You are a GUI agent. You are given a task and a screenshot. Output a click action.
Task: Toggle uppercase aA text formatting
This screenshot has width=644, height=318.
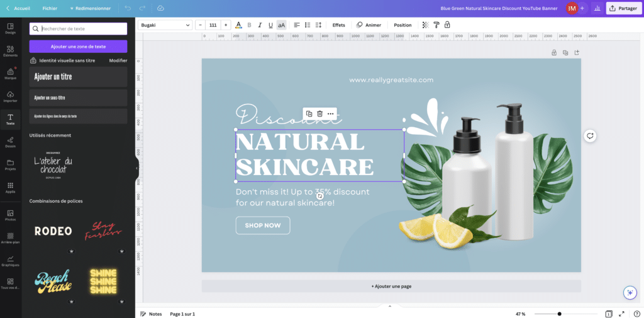(281, 25)
